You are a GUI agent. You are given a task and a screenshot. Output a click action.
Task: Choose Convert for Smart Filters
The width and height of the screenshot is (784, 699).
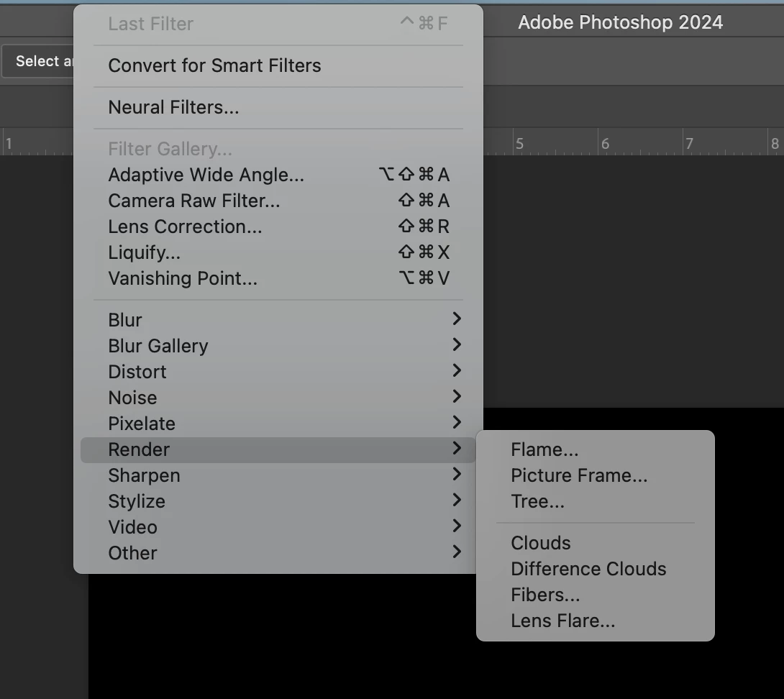pos(278,65)
